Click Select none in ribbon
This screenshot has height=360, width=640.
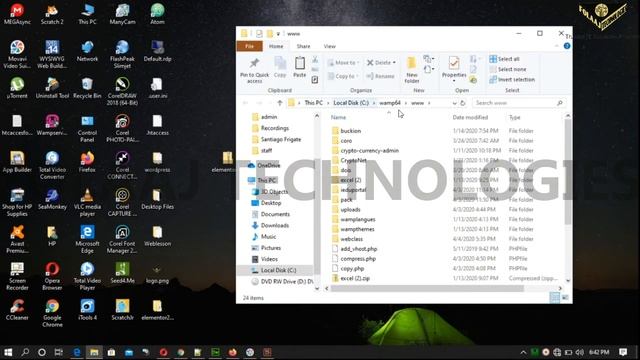tap(508, 69)
